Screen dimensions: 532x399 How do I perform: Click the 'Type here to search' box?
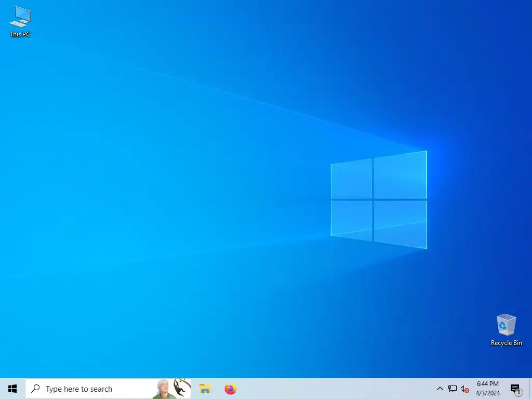pos(108,389)
